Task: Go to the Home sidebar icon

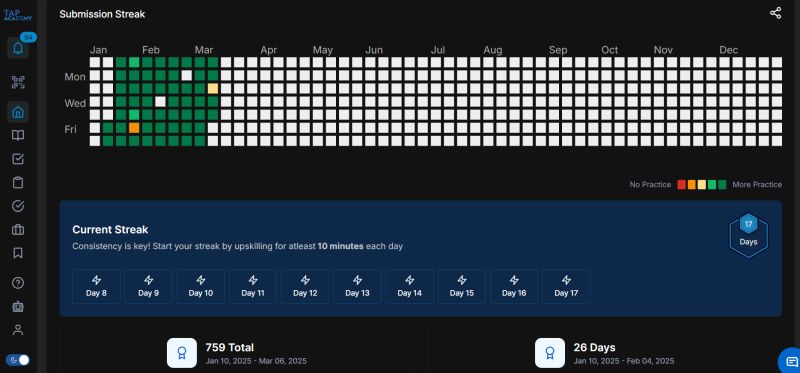Action: [18, 112]
